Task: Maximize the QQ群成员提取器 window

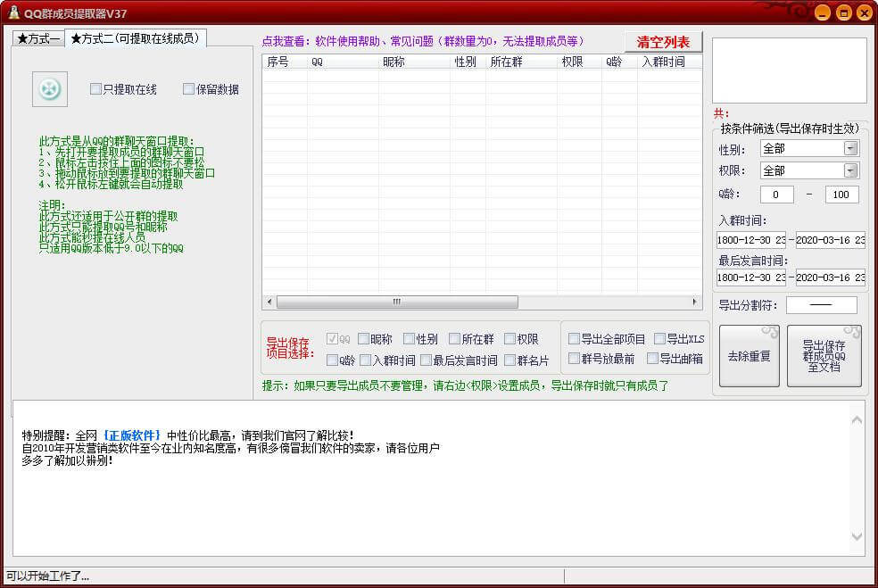Action: (844, 12)
